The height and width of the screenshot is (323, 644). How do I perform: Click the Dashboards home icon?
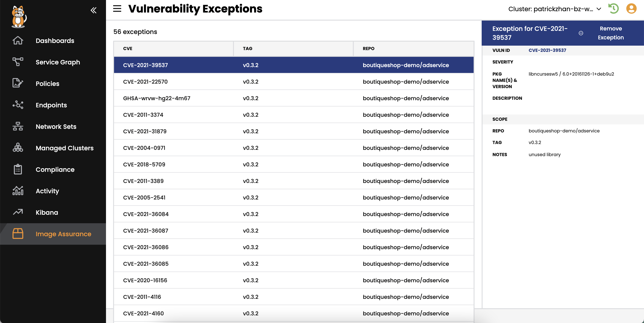pyautogui.click(x=18, y=40)
